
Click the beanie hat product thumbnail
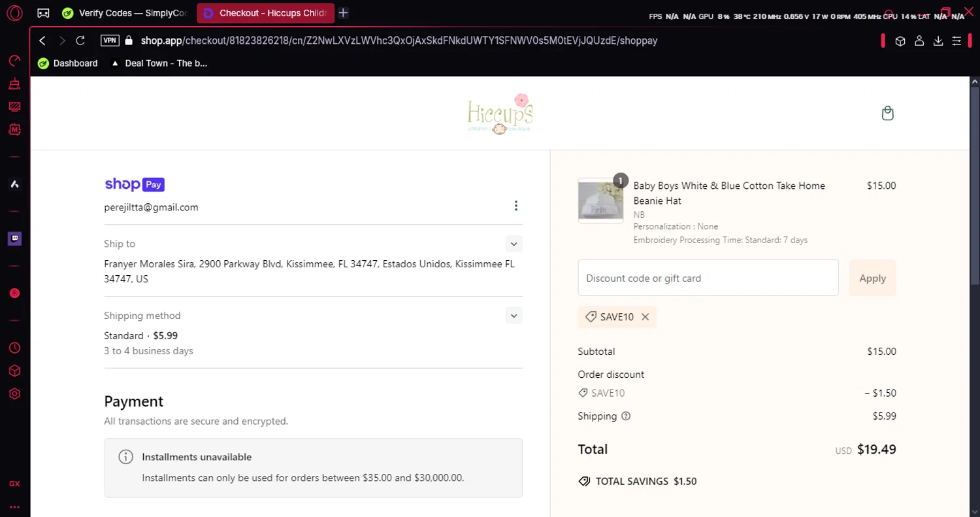pyautogui.click(x=600, y=201)
